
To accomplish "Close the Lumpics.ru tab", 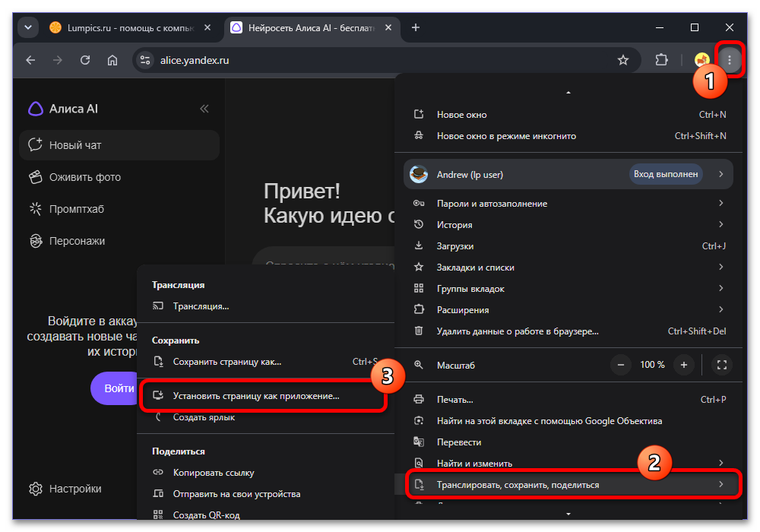I will tap(207, 27).
